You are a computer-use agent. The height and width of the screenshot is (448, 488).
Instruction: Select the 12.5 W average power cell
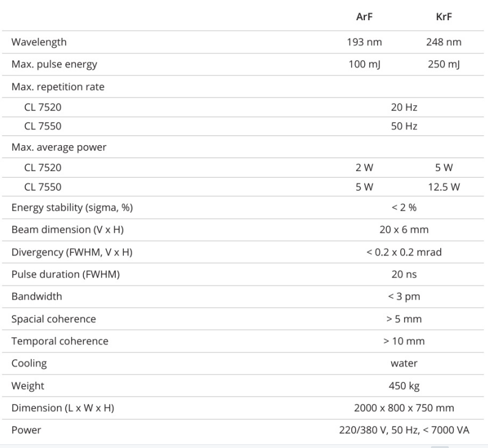coord(443,187)
